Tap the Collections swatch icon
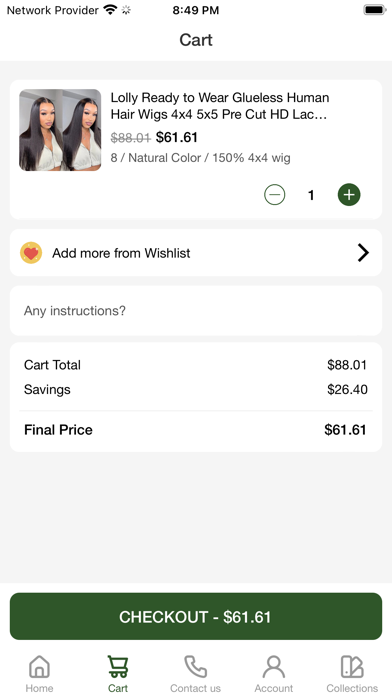This screenshot has width=392, height=696. (352, 667)
